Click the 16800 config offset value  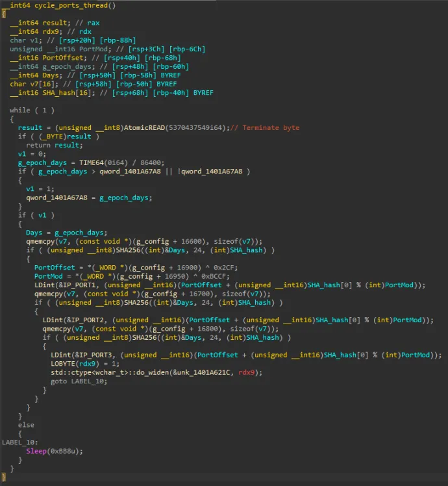(207, 329)
